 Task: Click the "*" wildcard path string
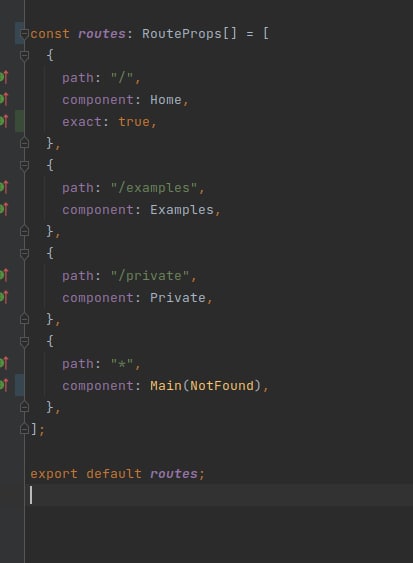click(122, 364)
